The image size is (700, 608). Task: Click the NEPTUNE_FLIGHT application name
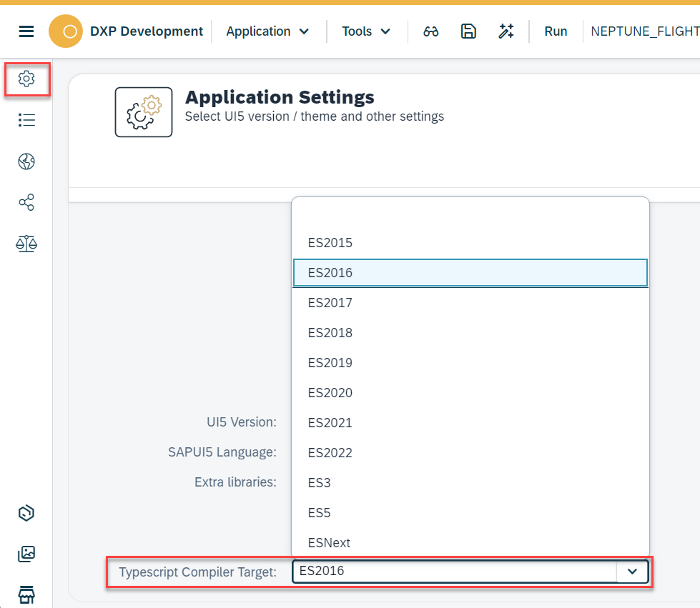645,31
